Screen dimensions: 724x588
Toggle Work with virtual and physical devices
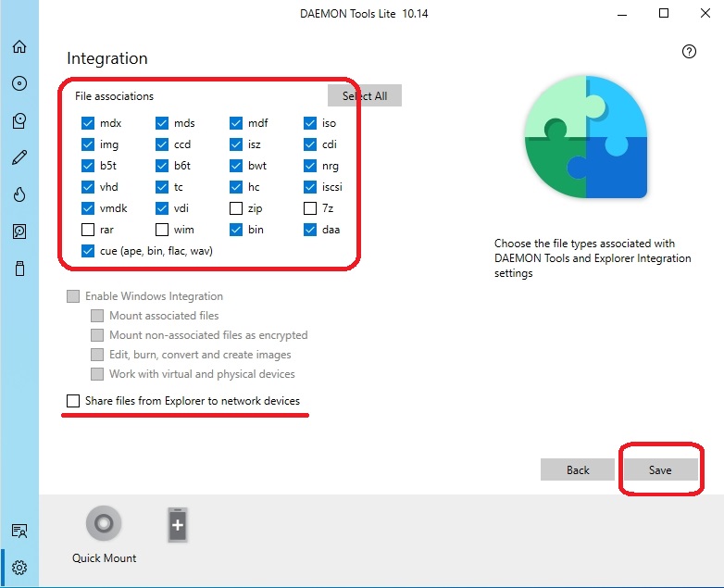pyautogui.click(x=97, y=374)
